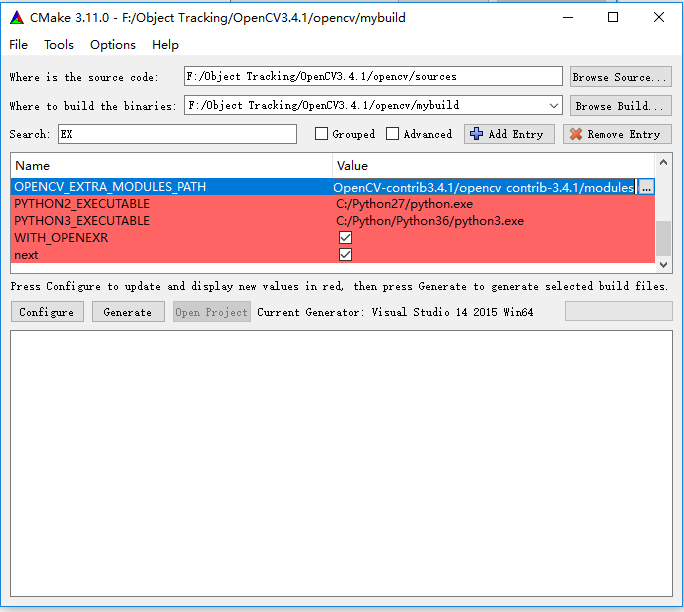The image size is (684, 612).
Task: Select the OPENCV_EXTRA_MODULES_PATH row name
Action: 110,187
